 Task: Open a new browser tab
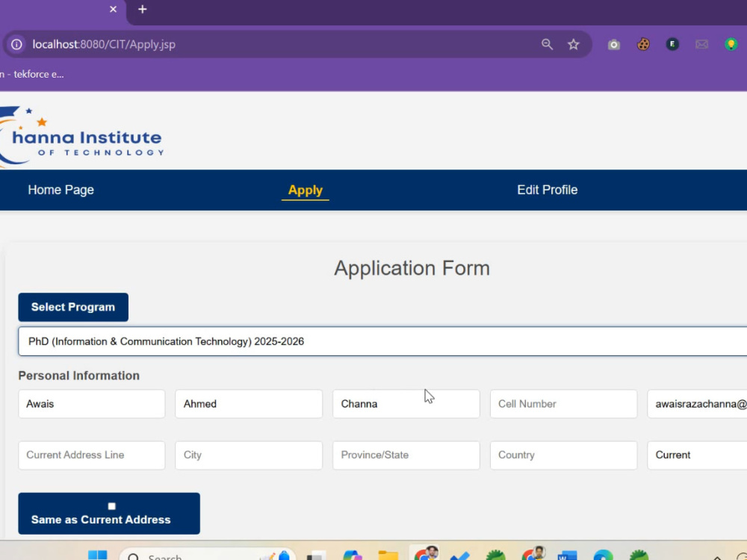(x=143, y=9)
